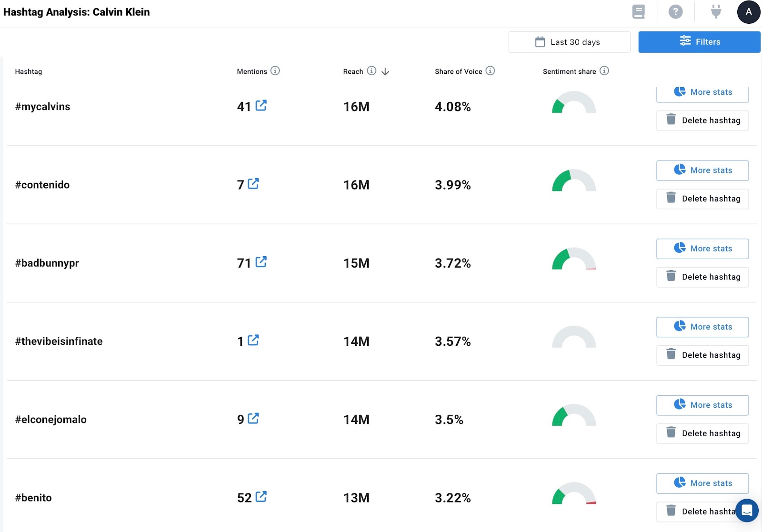Click the 3.57% share of voice value

click(452, 341)
